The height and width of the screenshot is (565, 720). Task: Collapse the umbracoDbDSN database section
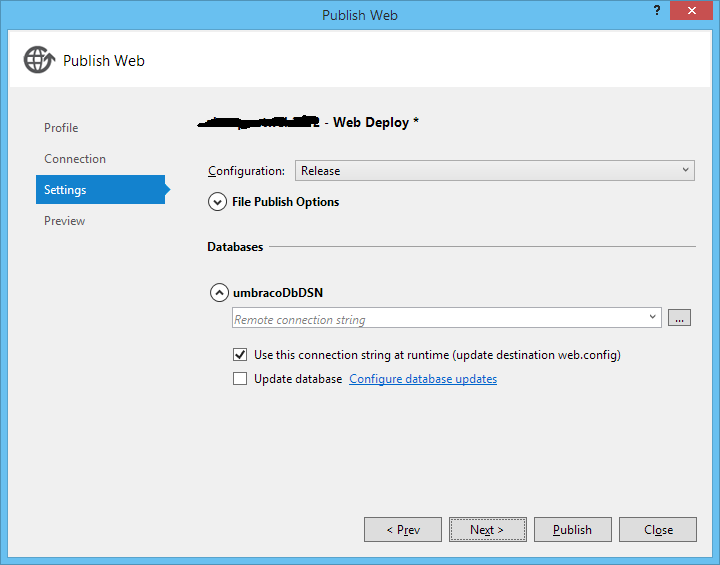(x=217, y=293)
